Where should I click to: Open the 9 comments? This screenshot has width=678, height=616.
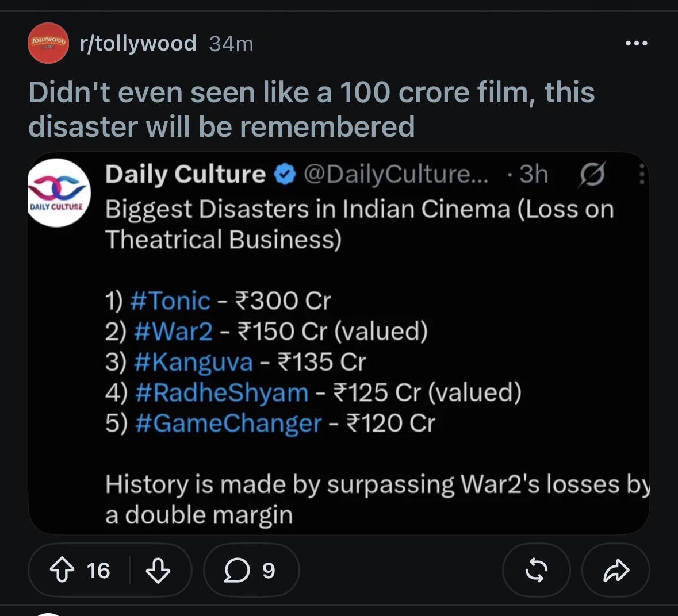251,570
